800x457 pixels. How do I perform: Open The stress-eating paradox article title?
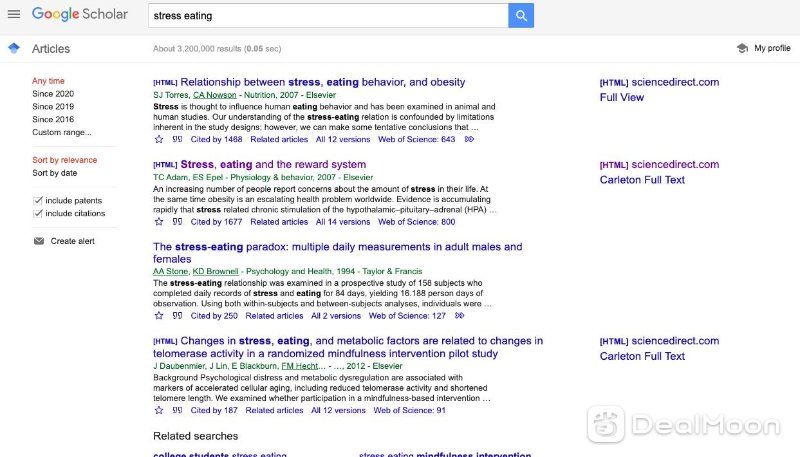click(337, 252)
